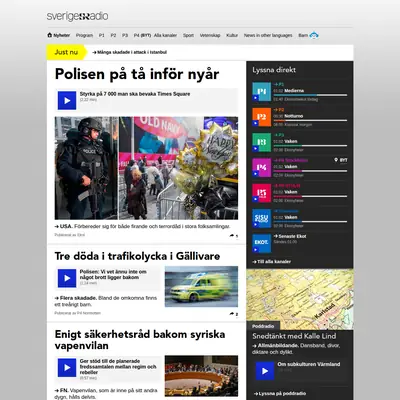Open Senaste Ekot link
Viewport: 400px width, 400px height.
(x=290, y=236)
